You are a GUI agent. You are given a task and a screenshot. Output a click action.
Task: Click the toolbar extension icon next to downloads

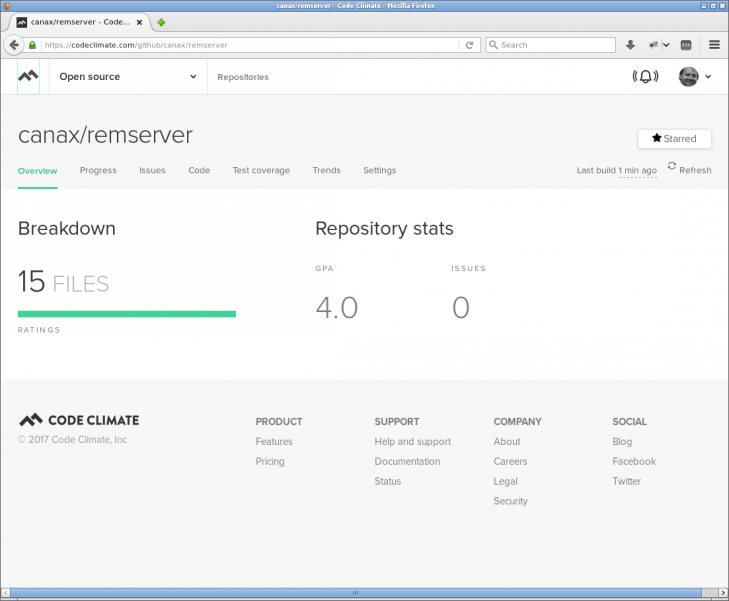[653, 45]
